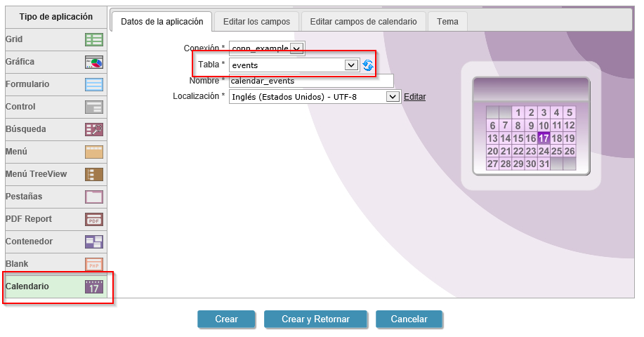Click the Pestañas tab icon

[94, 197]
